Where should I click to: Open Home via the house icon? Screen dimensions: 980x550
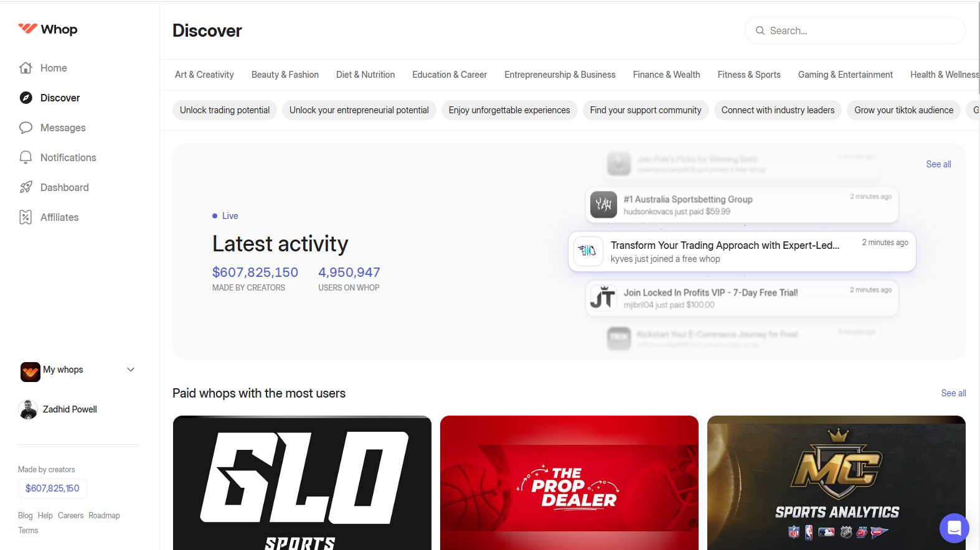tap(26, 68)
